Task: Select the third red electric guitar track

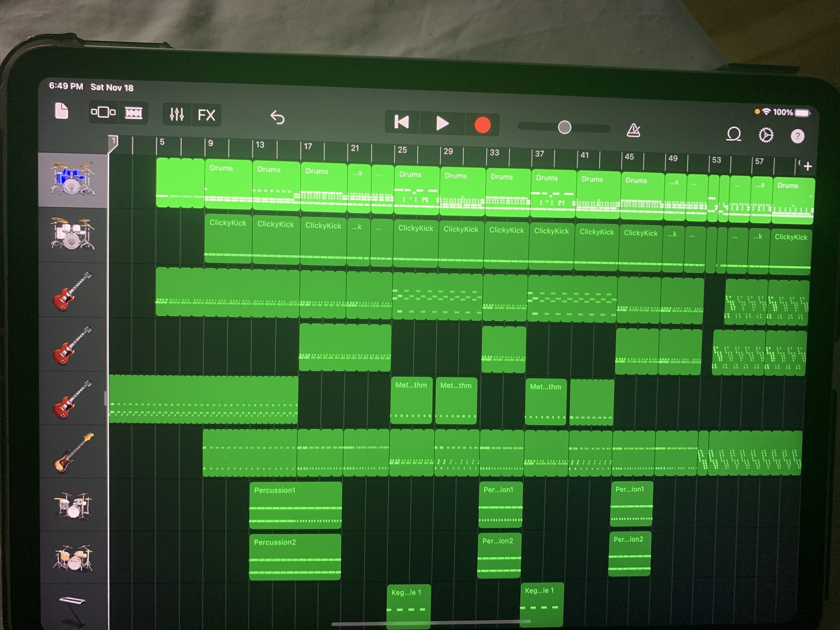Action: point(73,399)
